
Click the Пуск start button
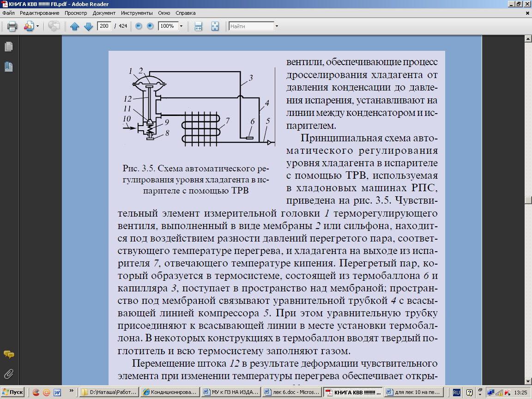pyautogui.click(x=12, y=392)
